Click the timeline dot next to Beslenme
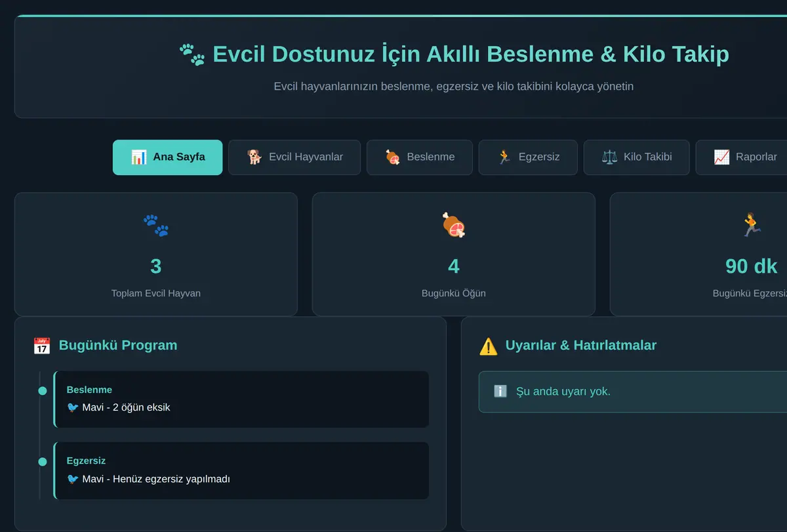Viewport: 787px width, 532px height. tap(43, 391)
